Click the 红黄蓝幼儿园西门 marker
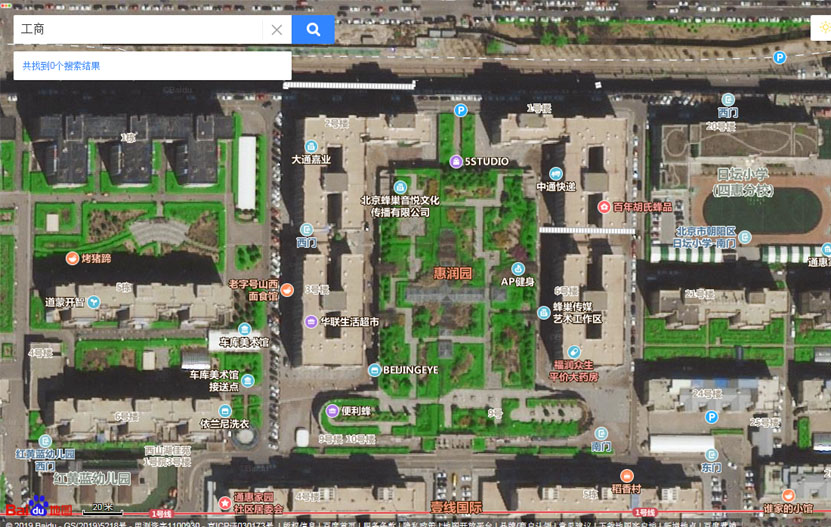Image resolution: width=831 pixels, height=527 pixels. 45,441
